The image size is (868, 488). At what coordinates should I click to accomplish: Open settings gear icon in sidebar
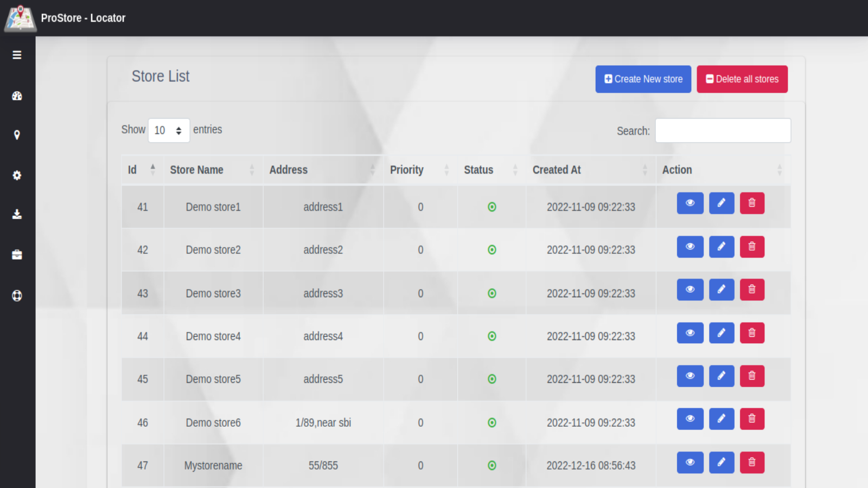[17, 175]
